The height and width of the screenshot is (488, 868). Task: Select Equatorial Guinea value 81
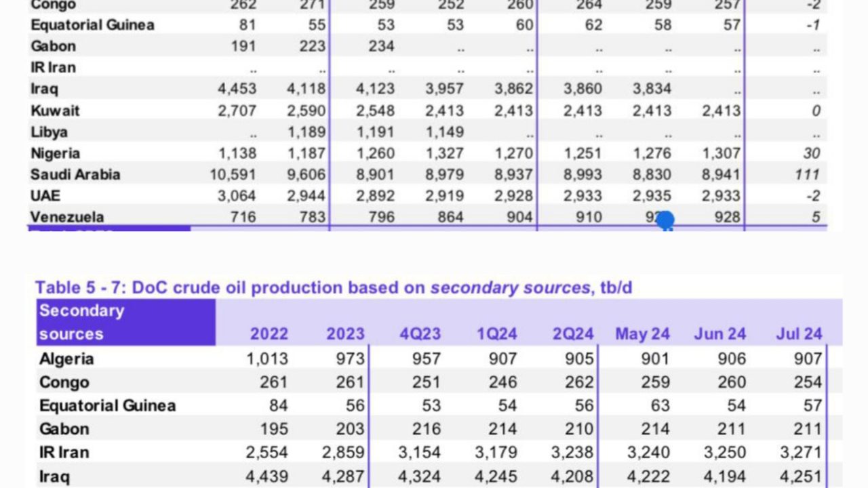tap(248, 24)
